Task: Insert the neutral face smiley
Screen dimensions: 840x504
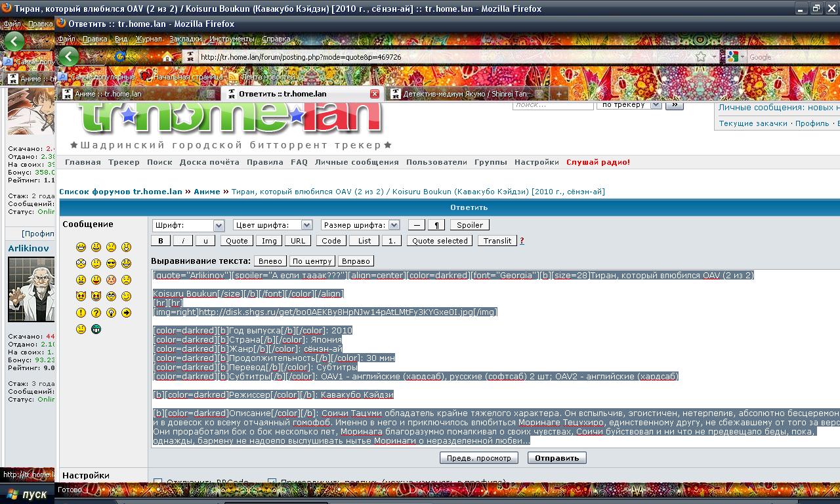Action: [x=81, y=329]
